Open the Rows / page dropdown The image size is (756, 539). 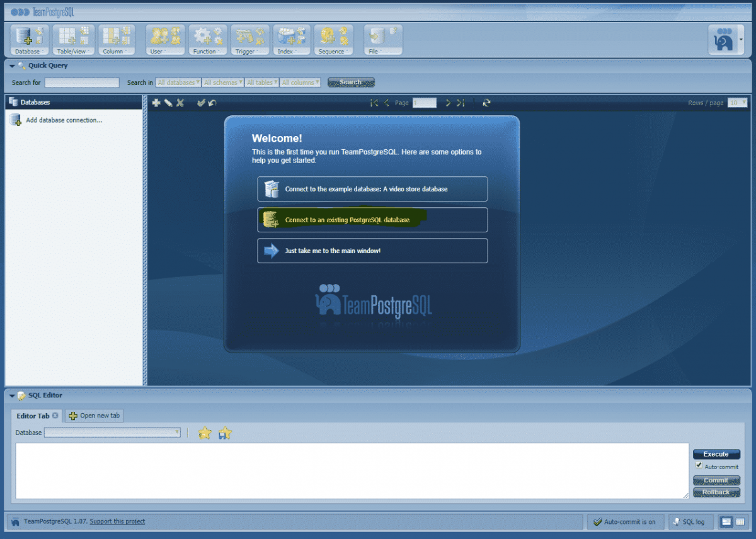point(738,103)
